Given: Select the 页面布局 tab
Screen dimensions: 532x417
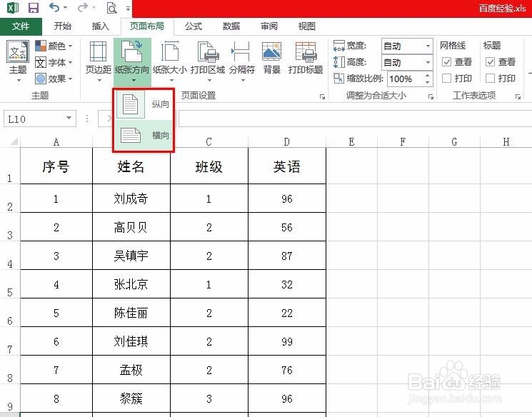Looking at the screenshot, I should coord(147,26).
